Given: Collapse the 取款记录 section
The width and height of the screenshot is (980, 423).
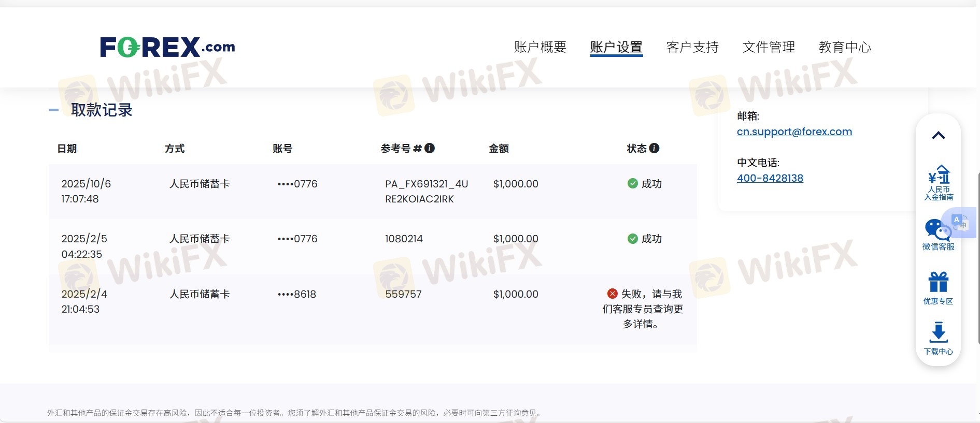Looking at the screenshot, I should (x=53, y=110).
